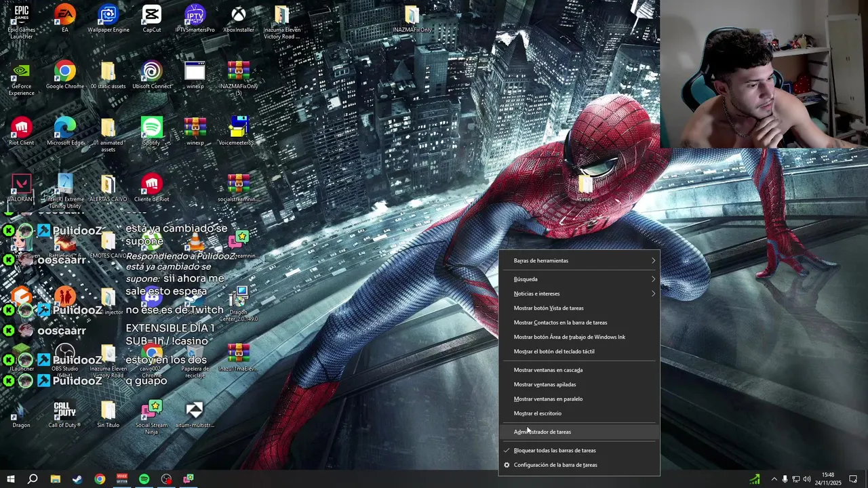Open the 01 animated assets folder
Screen dimensions: 868x488
(108, 135)
